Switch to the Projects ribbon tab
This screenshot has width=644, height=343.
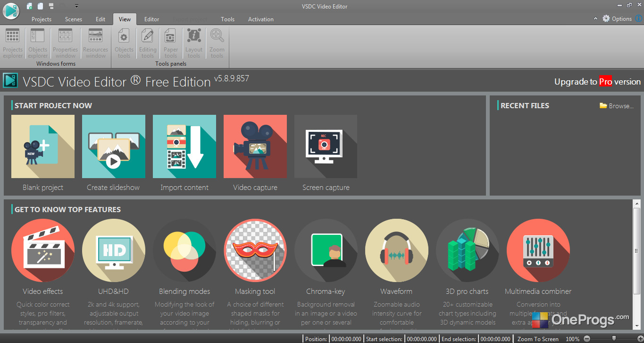point(42,19)
